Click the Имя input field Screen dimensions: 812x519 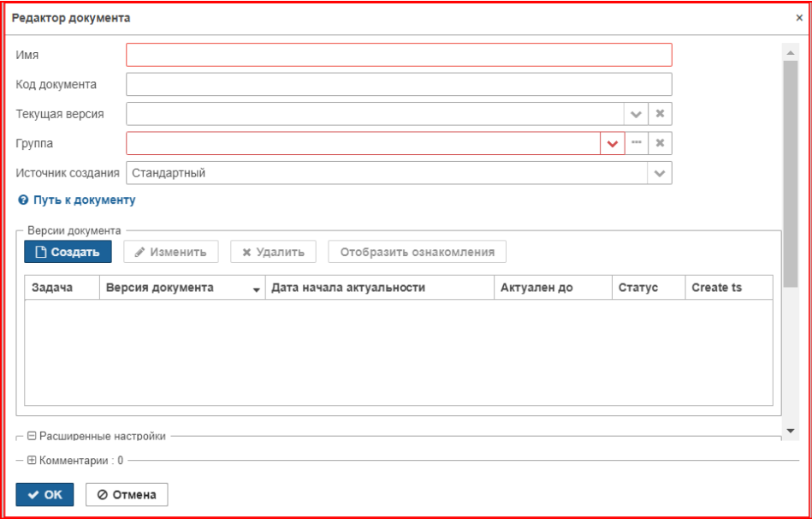pos(400,55)
